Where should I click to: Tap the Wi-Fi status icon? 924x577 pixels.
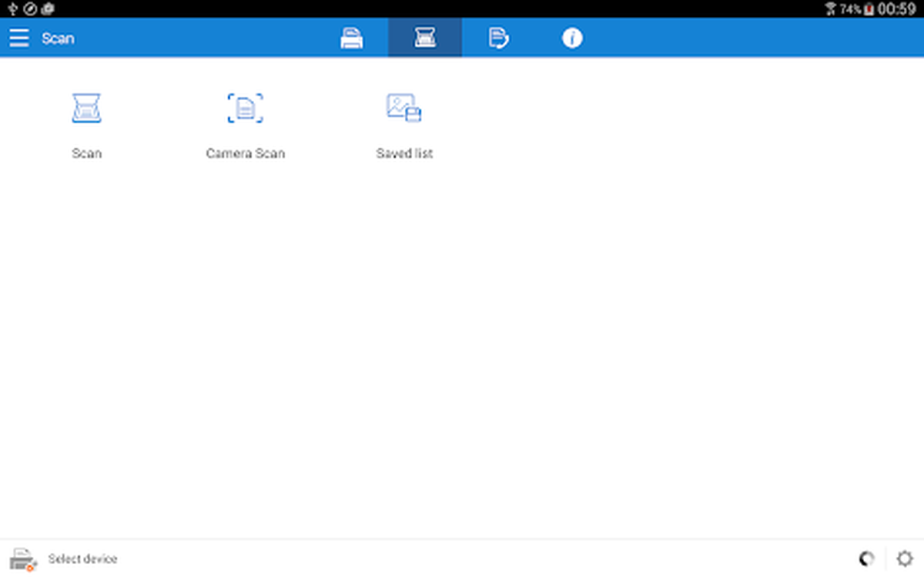pyautogui.click(x=831, y=9)
